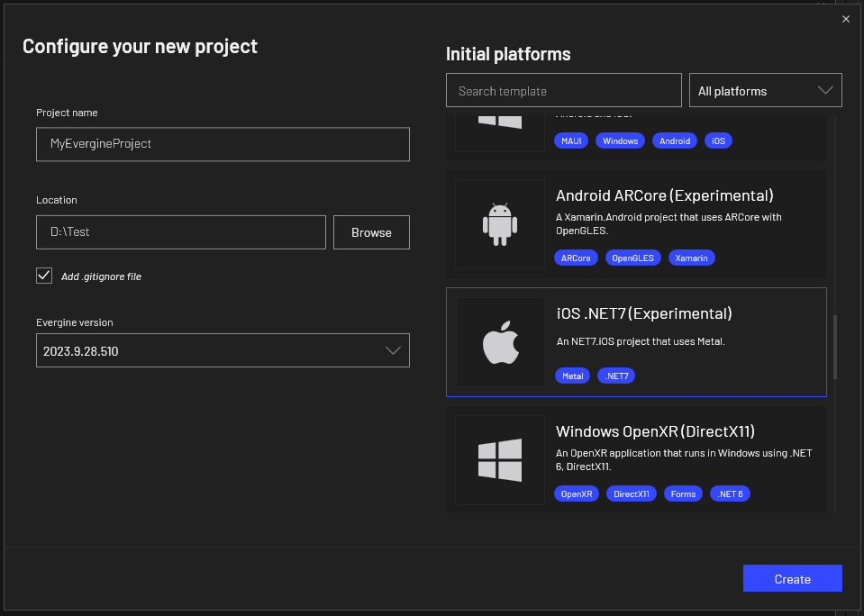Select the Apple logo iOS template icon
Screen dimensions: 864x616
[x=500, y=343]
